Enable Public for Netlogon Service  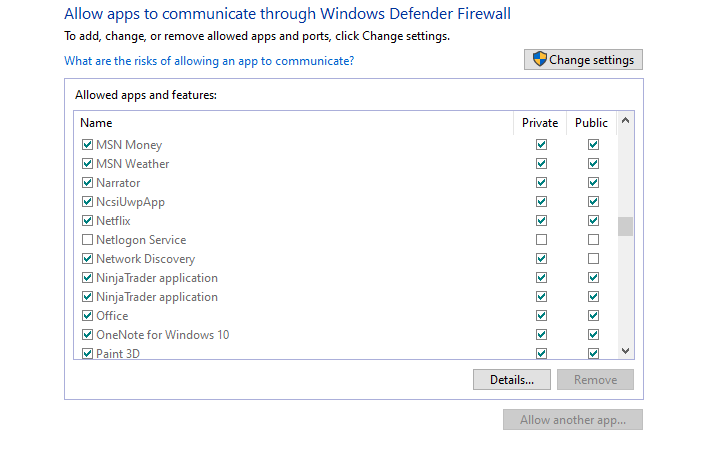pyautogui.click(x=593, y=240)
